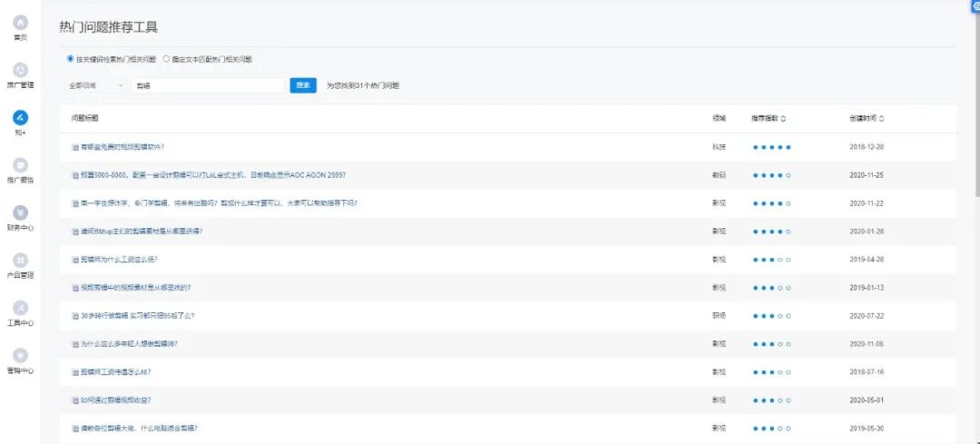This screenshot has height=444, width=980.
Task: Open 推广管理 in the left sidebar
Action: tap(20, 70)
